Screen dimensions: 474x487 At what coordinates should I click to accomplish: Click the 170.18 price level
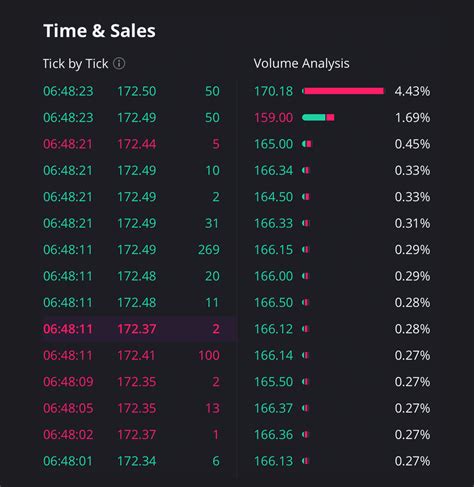[273, 91]
